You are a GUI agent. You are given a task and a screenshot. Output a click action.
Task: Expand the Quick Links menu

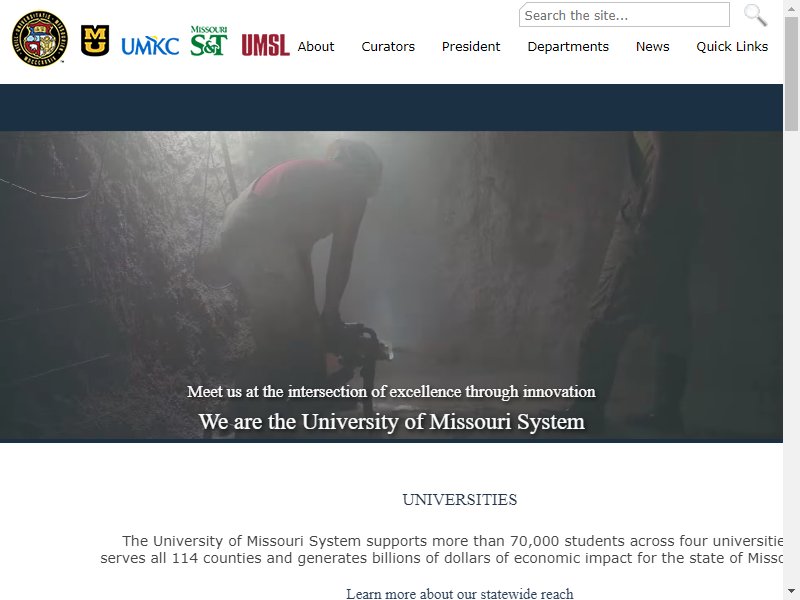pyautogui.click(x=732, y=46)
